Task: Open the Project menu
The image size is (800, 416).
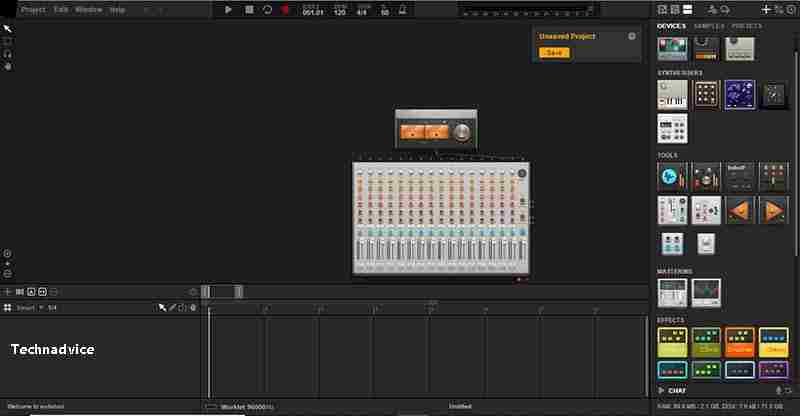Action: click(33, 10)
